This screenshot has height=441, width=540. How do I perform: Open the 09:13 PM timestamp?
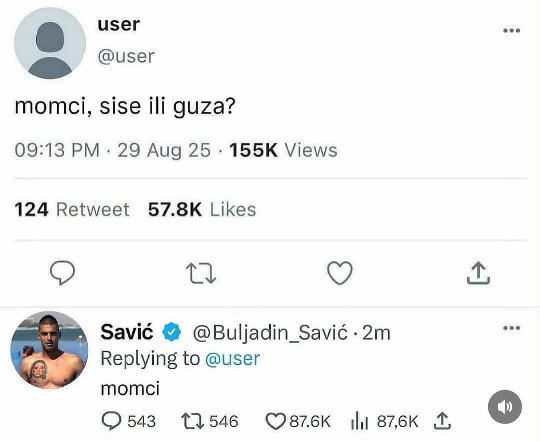pos(57,150)
